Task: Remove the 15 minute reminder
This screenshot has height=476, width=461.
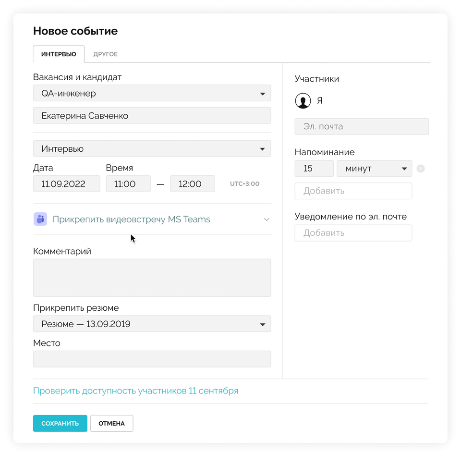Action: click(x=421, y=169)
